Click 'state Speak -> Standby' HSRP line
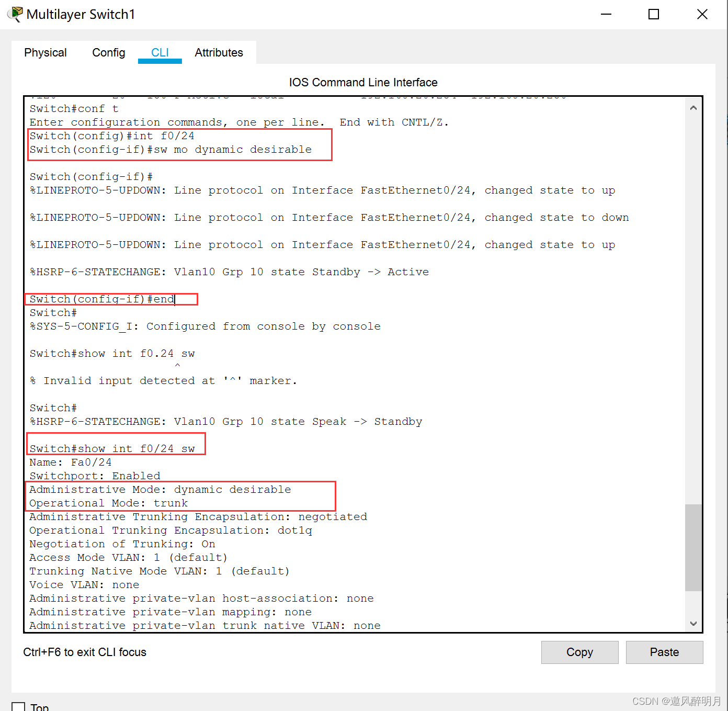The image size is (728, 711). click(x=226, y=421)
